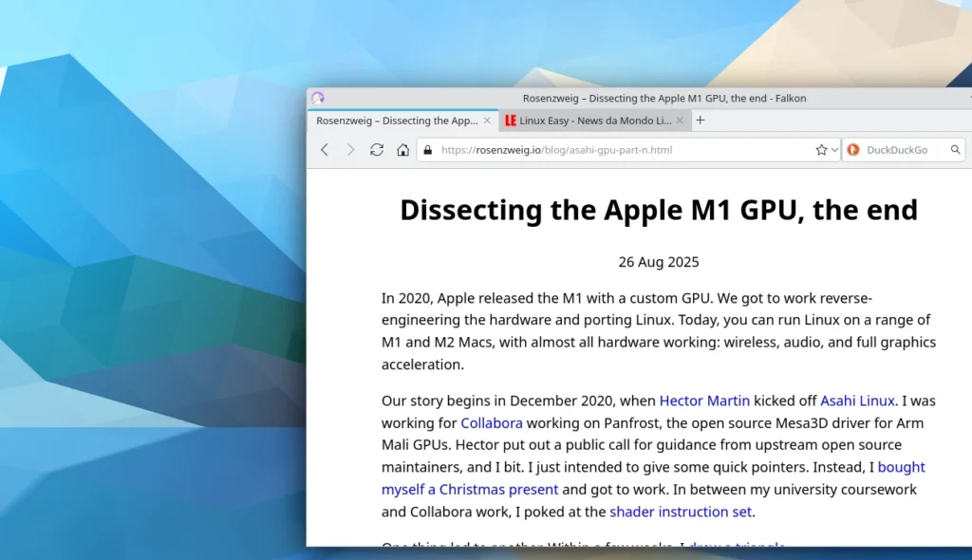
Task: Open the shader instruction set link
Action: (x=681, y=513)
